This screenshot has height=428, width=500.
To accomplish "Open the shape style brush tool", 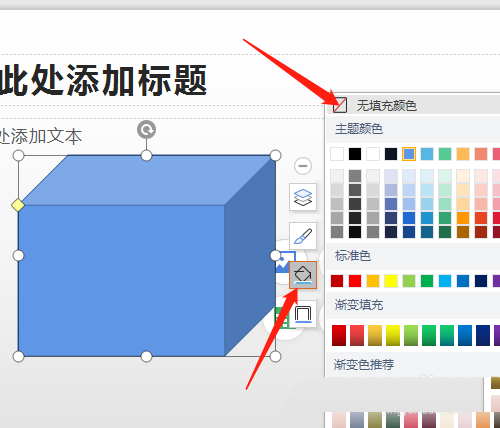I will pyautogui.click(x=303, y=236).
